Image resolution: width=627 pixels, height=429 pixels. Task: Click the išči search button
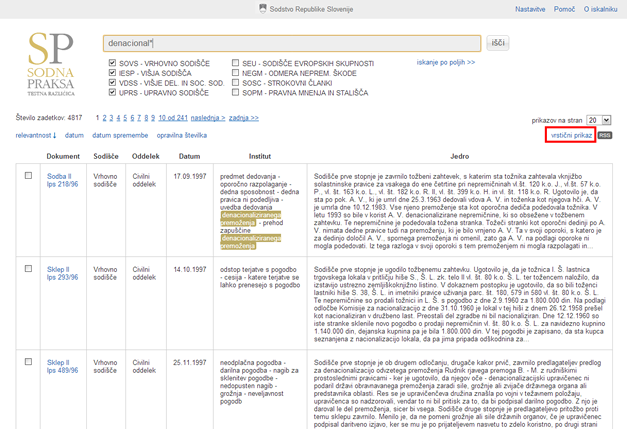tap(498, 43)
